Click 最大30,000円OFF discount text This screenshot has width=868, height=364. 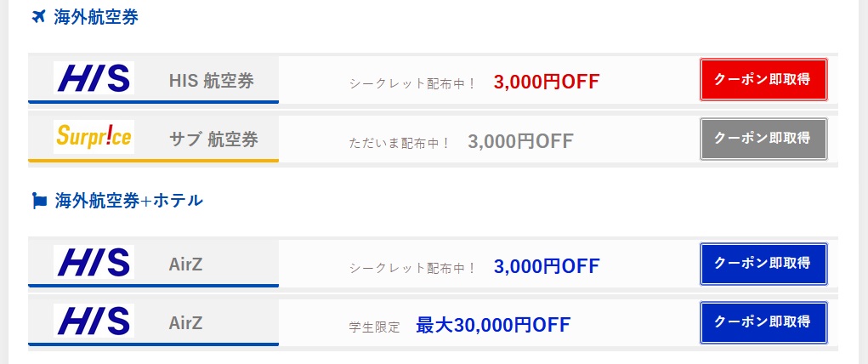(493, 325)
